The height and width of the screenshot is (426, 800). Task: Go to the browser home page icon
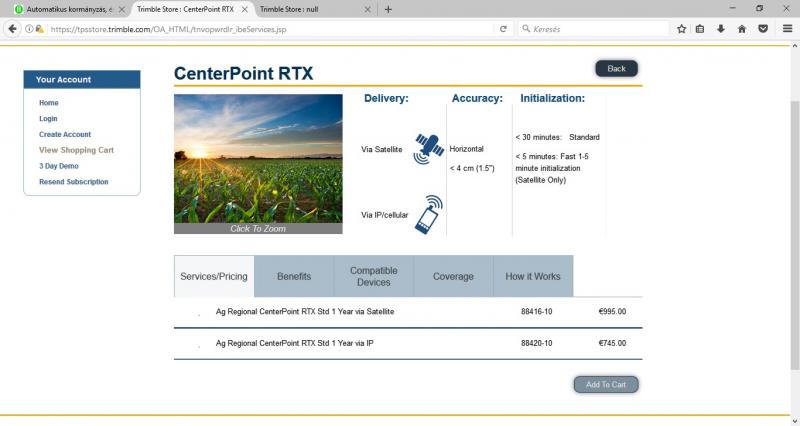pos(742,29)
